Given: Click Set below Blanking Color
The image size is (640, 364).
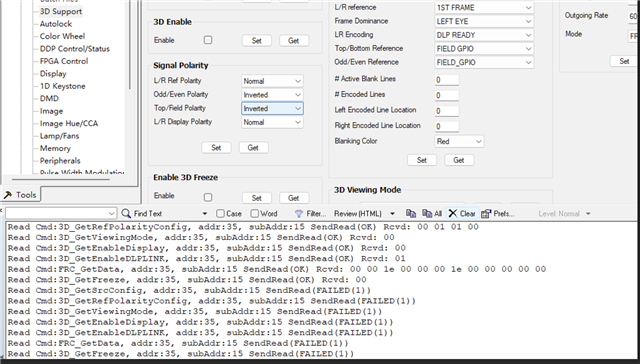Looking at the screenshot, I should click(x=422, y=160).
